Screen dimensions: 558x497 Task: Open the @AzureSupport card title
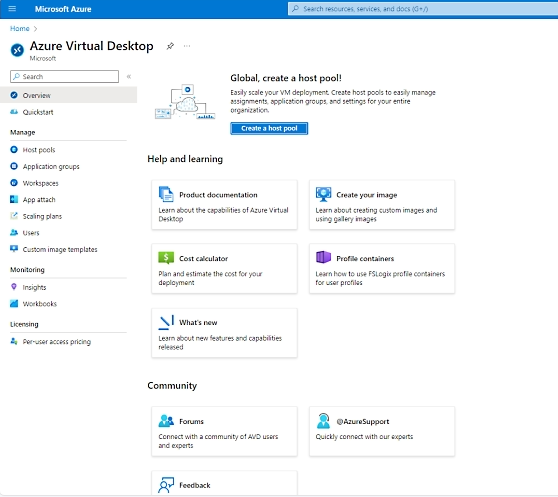click(363, 421)
